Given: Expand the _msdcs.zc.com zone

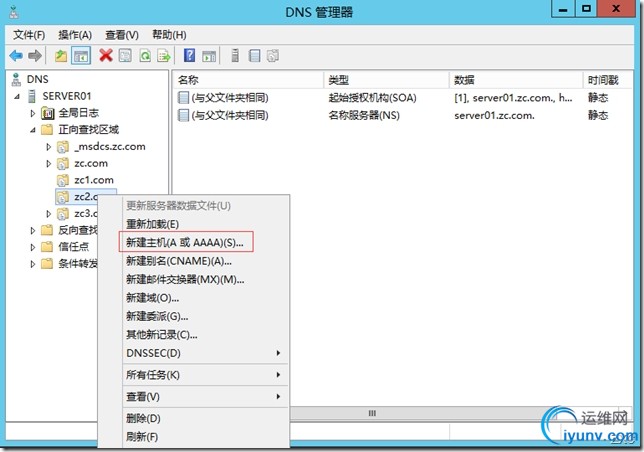Looking at the screenshot, I should 48,147.
